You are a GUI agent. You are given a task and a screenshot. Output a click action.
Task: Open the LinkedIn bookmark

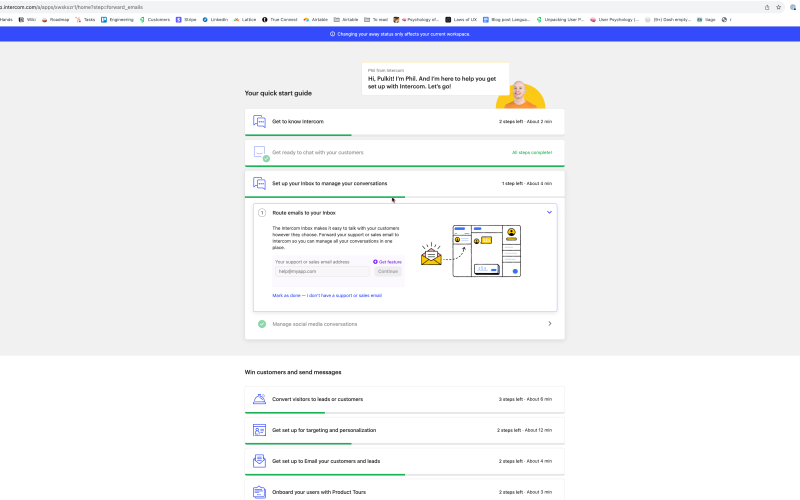215,19
